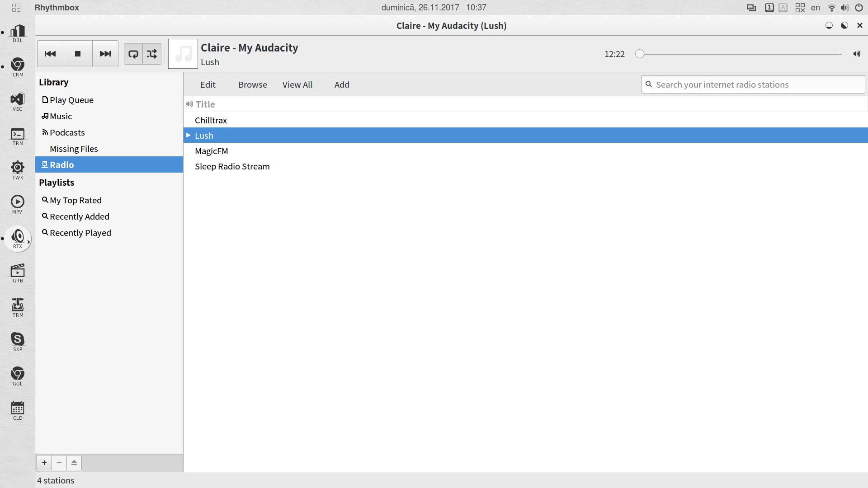Click the View All button
Viewport: 868px width, 488px height.
coord(297,84)
